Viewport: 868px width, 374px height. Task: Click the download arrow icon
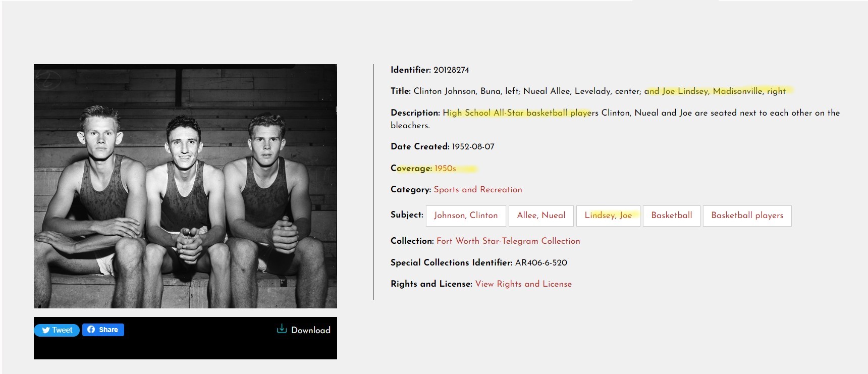(282, 329)
